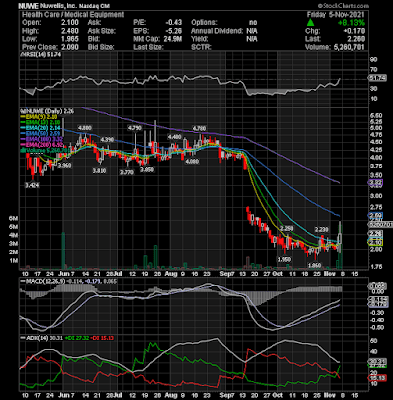393x400 pixels.
Task: Click the 4.800 peak price label
Action: 85,128
